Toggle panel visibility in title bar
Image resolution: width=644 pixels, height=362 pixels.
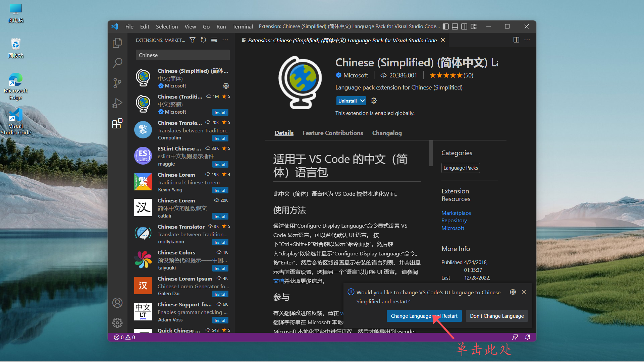click(455, 26)
